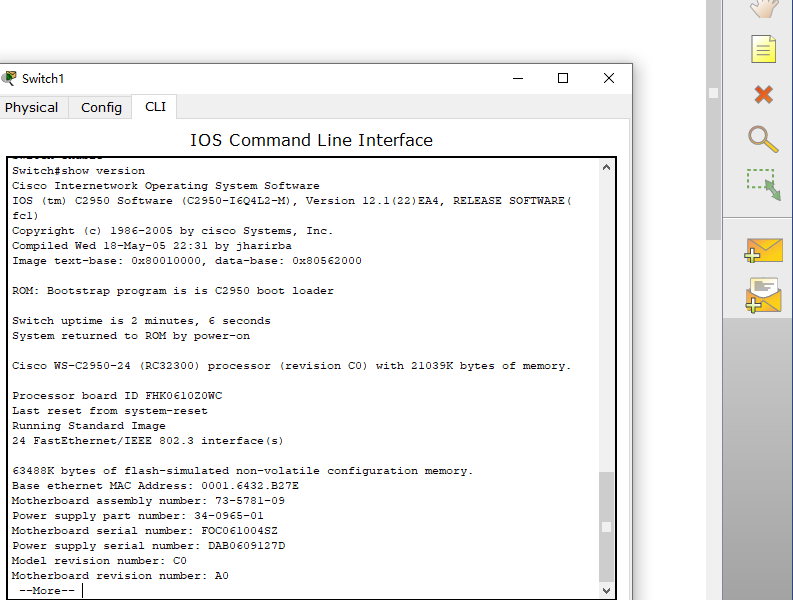
Task: Click the --More-- prompt in terminal
Action: [47, 590]
